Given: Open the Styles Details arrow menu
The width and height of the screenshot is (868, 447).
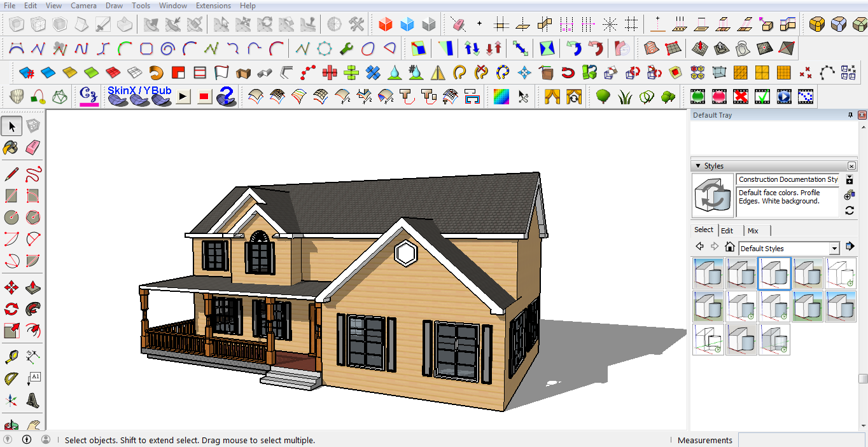Looking at the screenshot, I should [x=850, y=247].
